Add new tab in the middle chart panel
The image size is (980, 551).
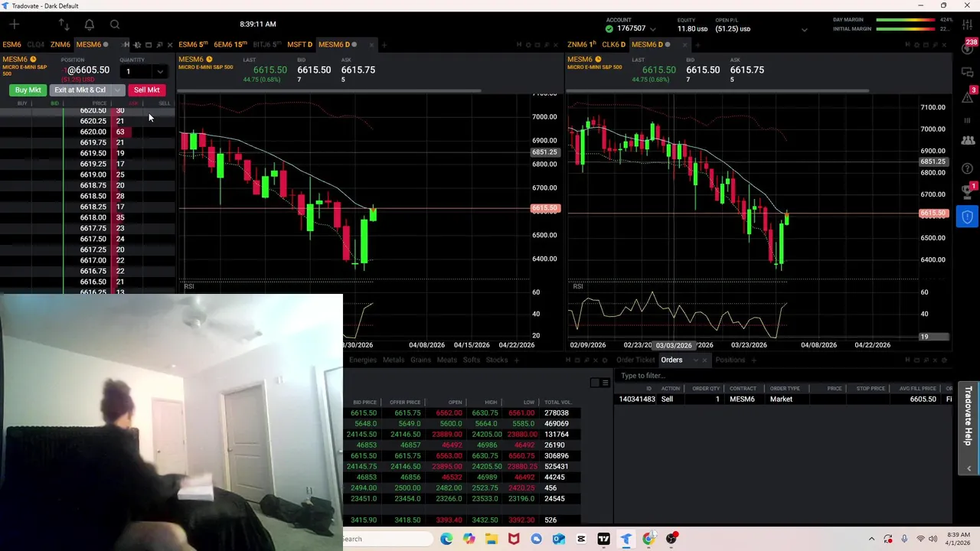[x=384, y=44]
